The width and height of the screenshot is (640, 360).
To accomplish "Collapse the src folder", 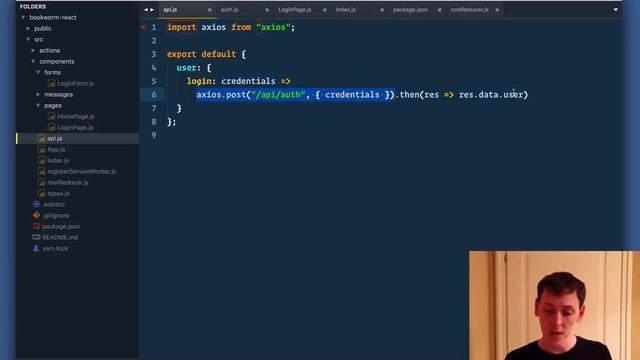I will 28,40.
